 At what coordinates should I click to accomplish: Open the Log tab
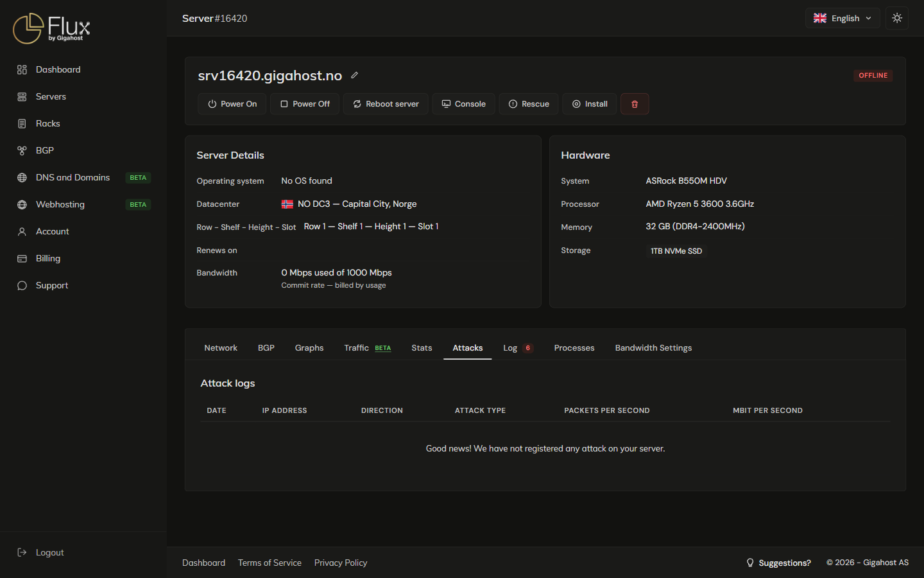(518, 348)
